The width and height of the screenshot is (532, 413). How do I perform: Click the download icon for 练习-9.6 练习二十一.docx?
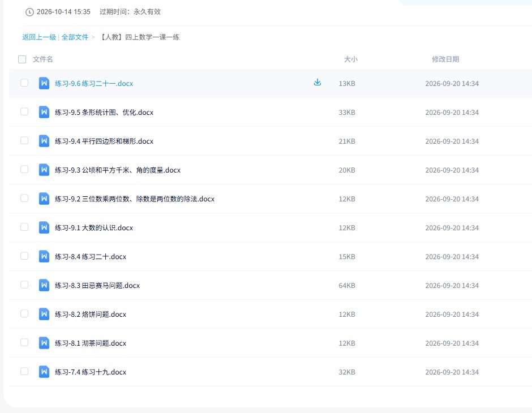point(318,83)
